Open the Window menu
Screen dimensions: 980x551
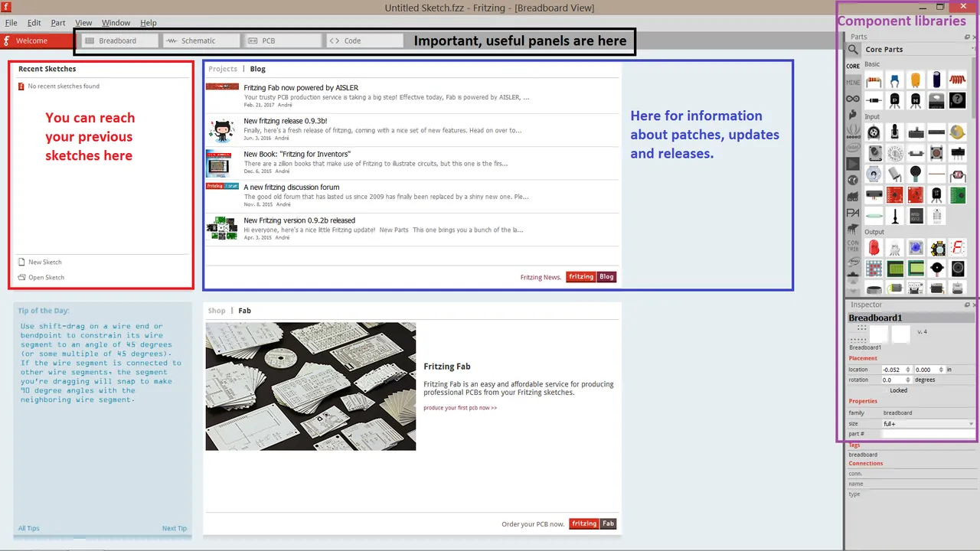click(116, 23)
